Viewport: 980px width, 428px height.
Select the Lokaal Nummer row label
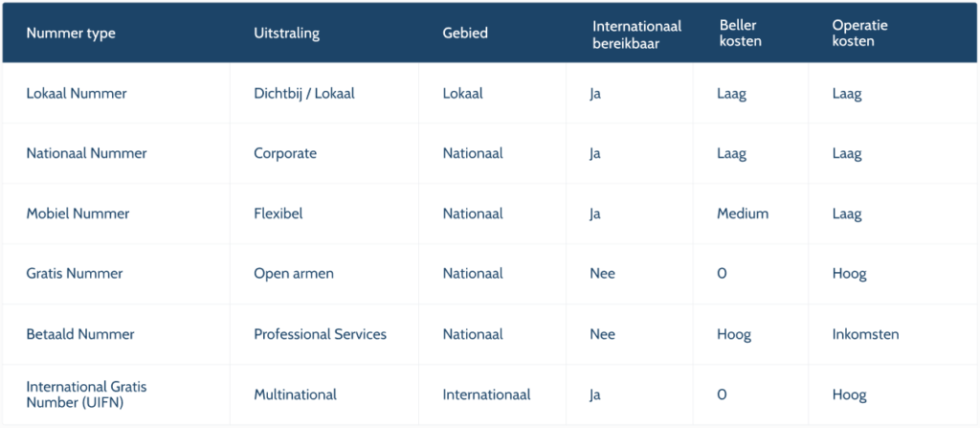pyautogui.click(x=77, y=94)
